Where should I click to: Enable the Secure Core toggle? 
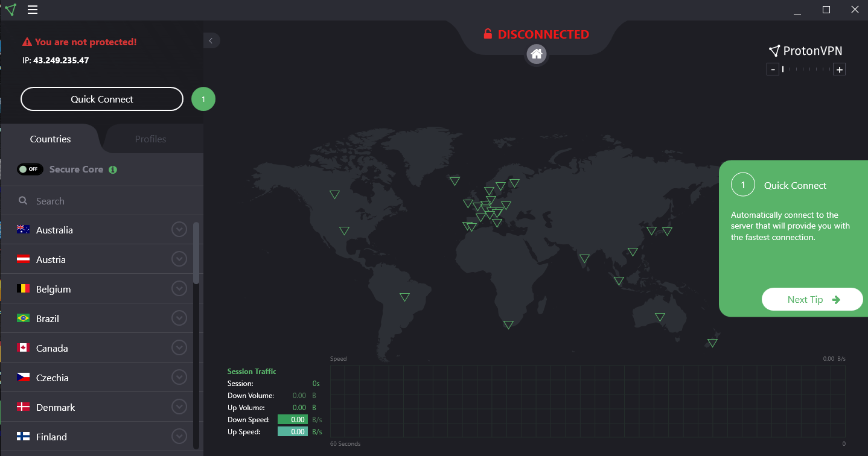30,169
